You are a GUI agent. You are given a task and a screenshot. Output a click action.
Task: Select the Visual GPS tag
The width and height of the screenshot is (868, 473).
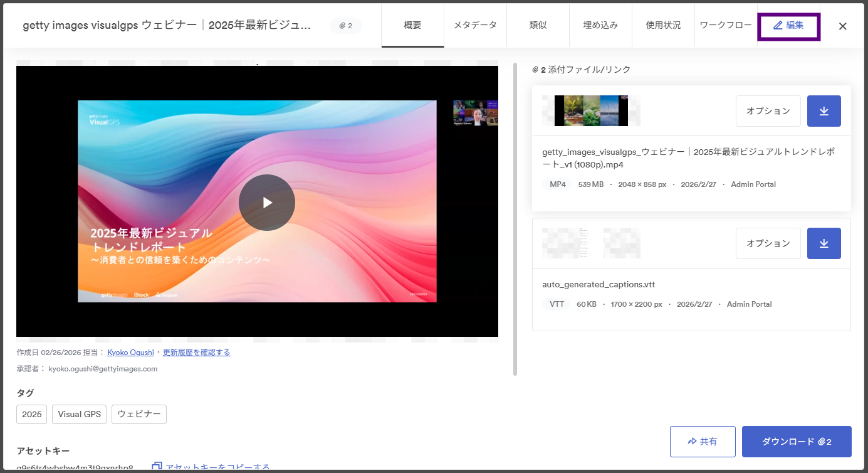[x=79, y=415]
